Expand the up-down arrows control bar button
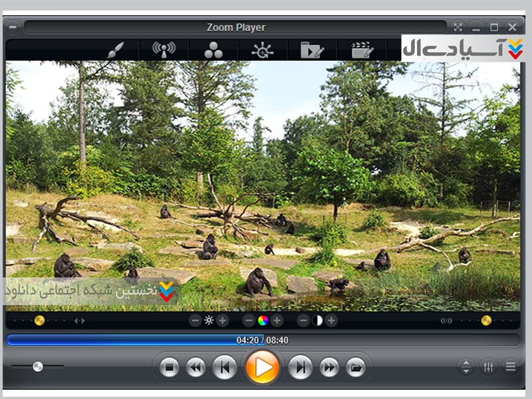The height and width of the screenshot is (399, 532). click(466, 366)
